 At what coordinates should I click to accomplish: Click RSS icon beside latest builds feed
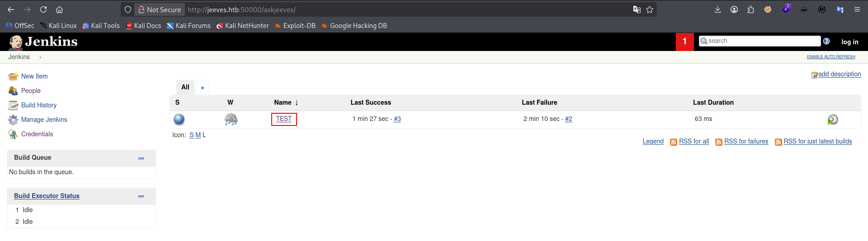click(778, 142)
